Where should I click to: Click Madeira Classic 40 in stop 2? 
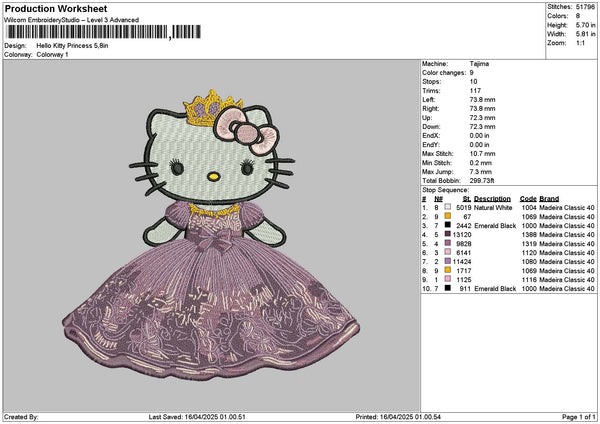tap(567, 217)
